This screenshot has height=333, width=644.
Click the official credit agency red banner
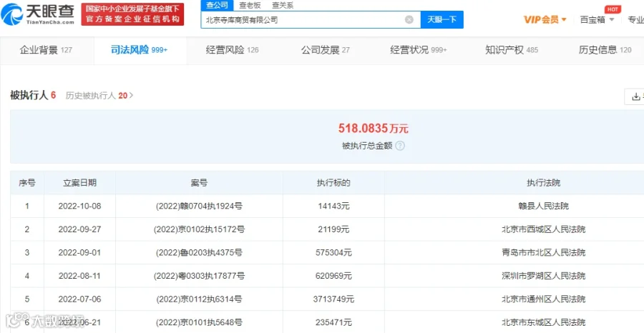pyautogui.click(x=132, y=15)
